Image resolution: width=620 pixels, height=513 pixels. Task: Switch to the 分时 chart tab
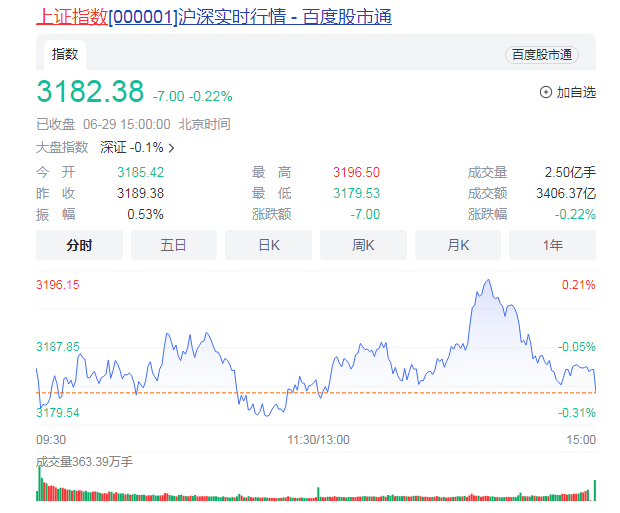(79, 245)
